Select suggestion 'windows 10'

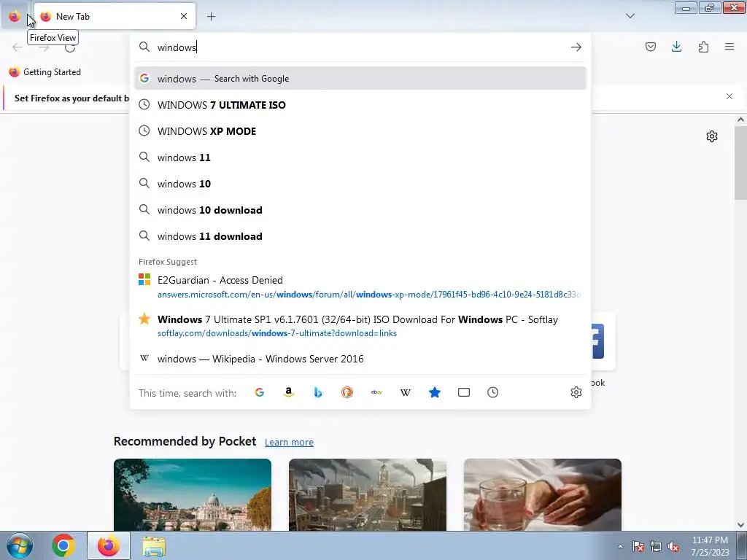(360, 183)
